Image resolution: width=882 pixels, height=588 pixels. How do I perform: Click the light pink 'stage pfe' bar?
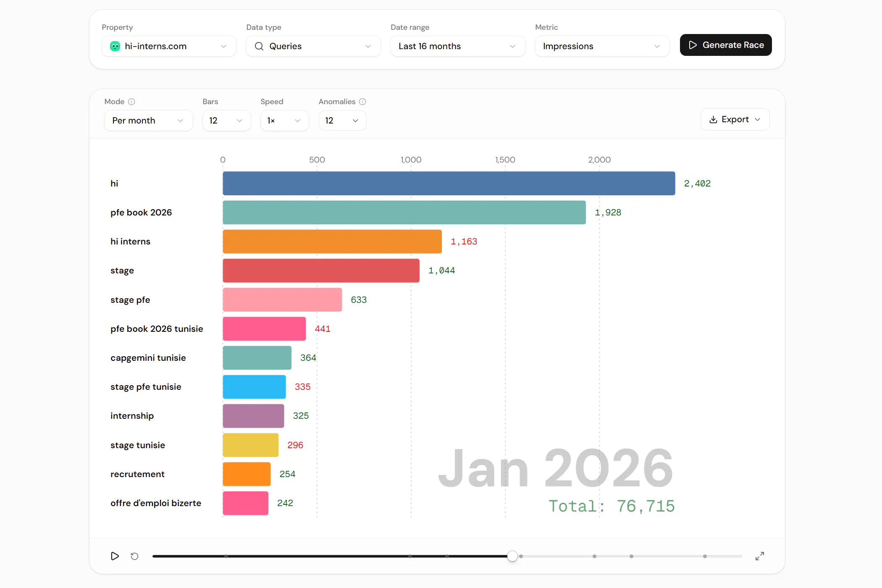click(282, 299)
